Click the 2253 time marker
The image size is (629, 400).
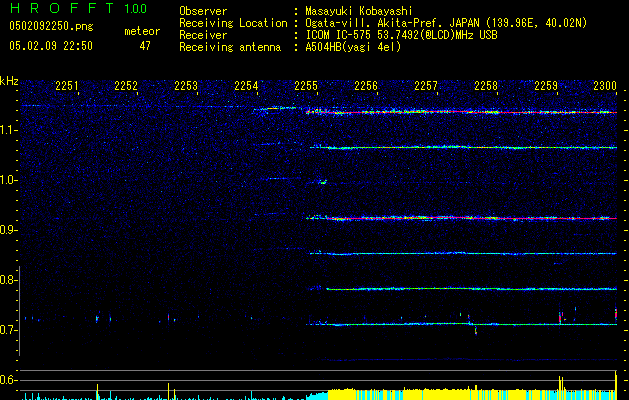186,87
